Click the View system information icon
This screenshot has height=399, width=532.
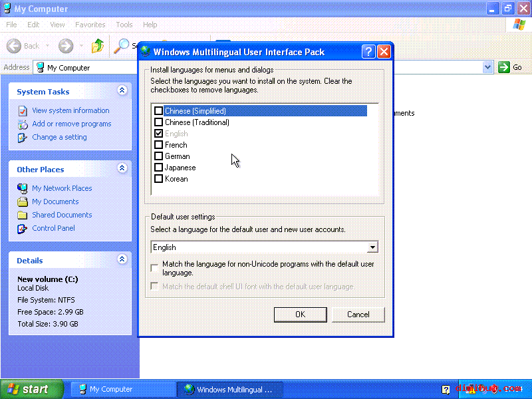pos(23,110)
